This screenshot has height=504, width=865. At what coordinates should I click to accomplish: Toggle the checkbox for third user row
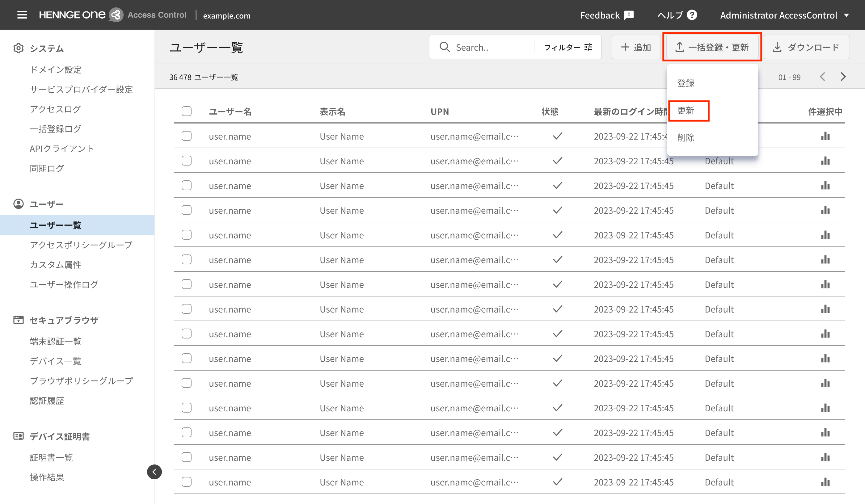187,185
